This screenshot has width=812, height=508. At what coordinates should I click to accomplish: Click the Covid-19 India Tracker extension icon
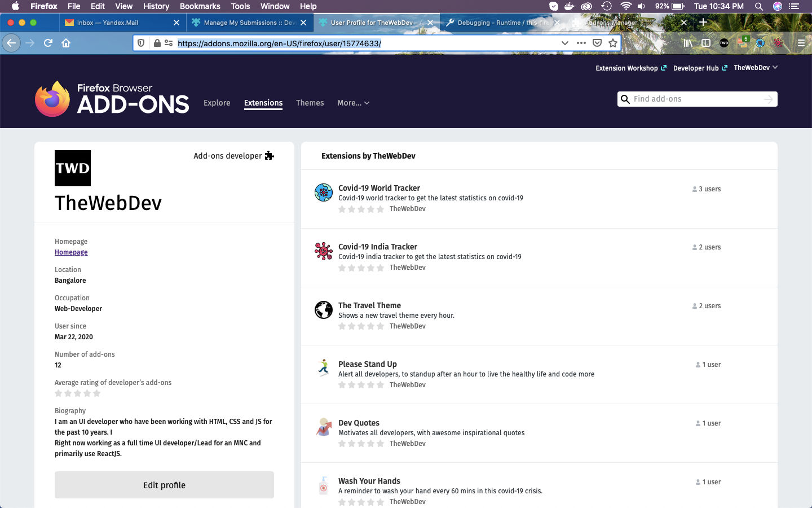(x=324, y=251)
